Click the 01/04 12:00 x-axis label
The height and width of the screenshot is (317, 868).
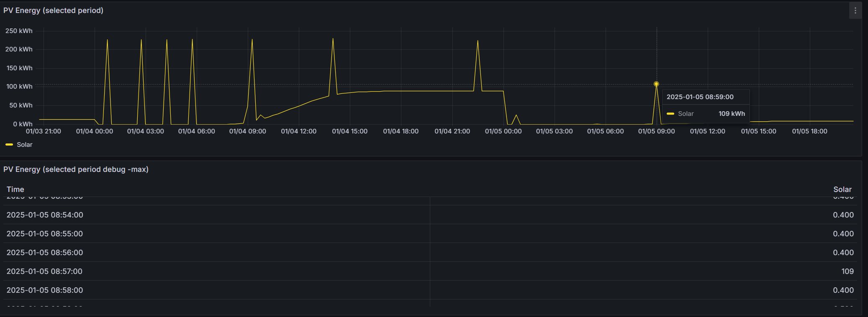click(x=298, y=131)
